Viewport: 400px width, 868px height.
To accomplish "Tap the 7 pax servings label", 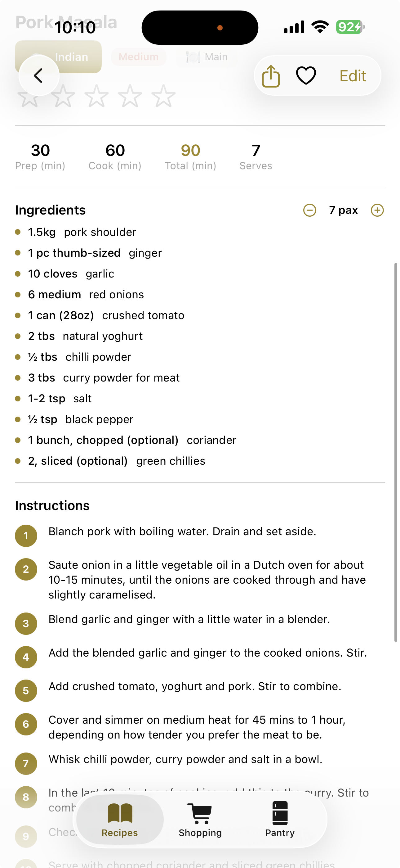I will pyautogui.click(x=344, y=210).
